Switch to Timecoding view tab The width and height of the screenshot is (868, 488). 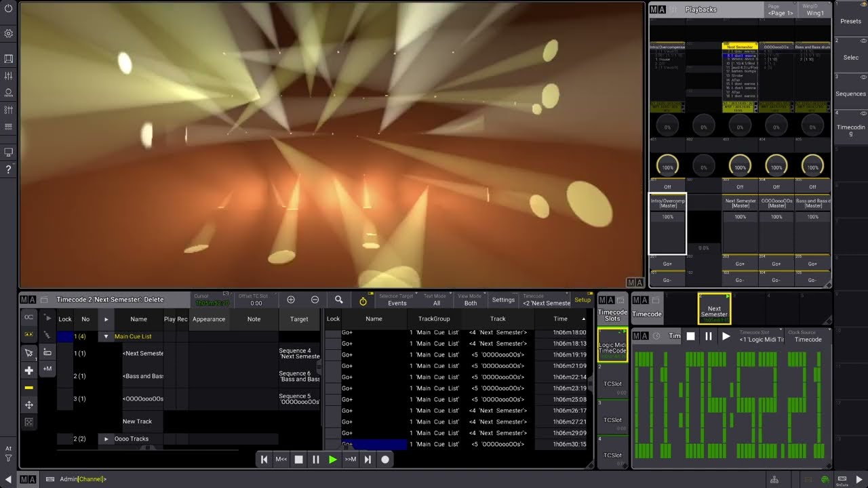850,130
